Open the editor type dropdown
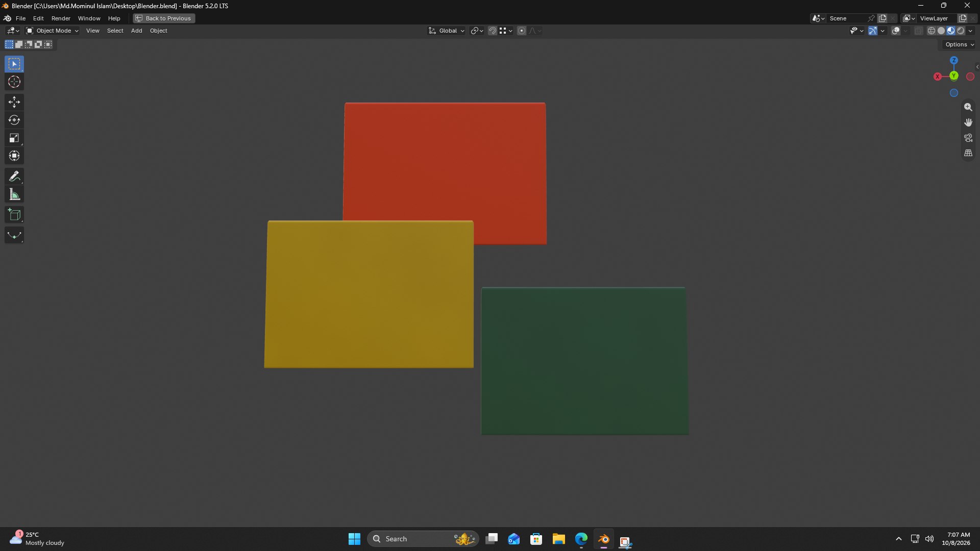The image size is (980, 551). (13, 31)
